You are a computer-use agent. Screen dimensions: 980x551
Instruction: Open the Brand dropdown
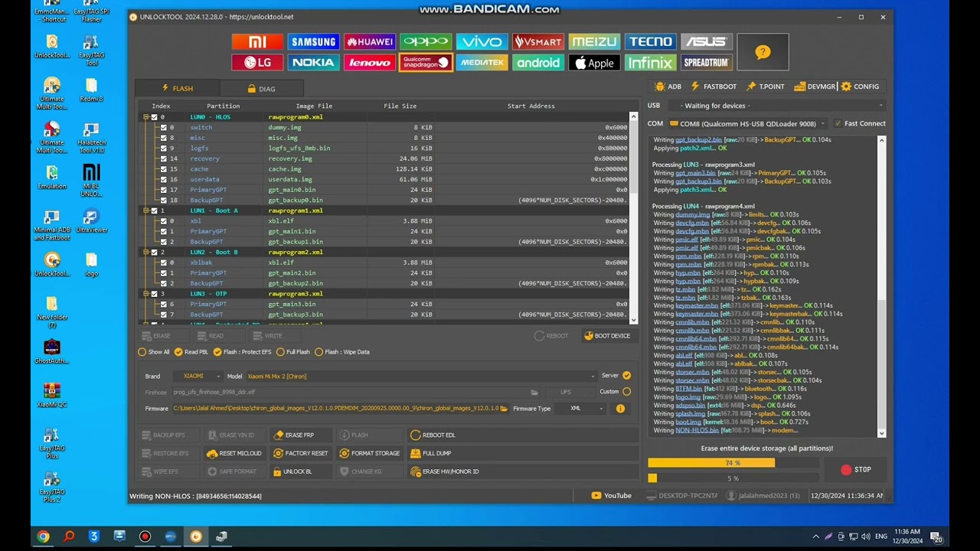[198, 377]
